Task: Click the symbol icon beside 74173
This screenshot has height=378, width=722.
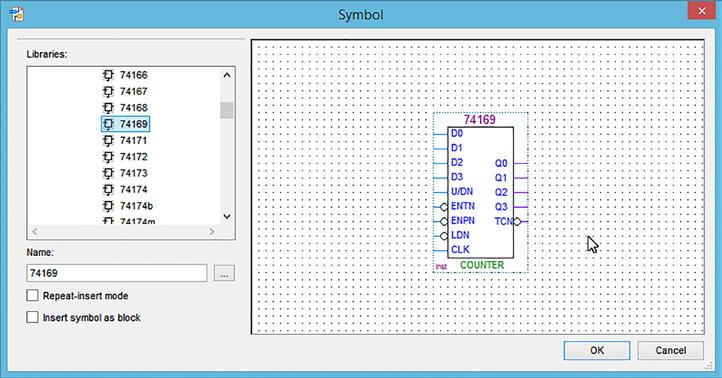Action: [108, 173]
